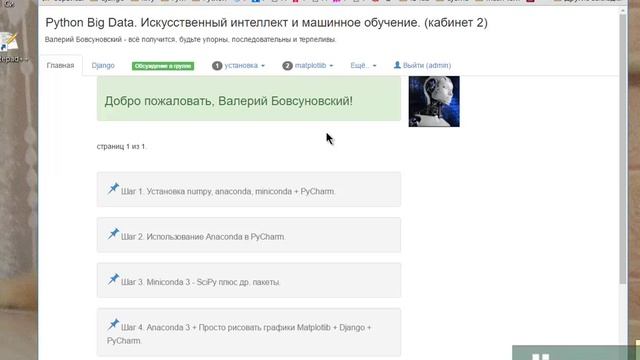Click the pin icon of Шаг 4
Viewport: 640px width, 360px height.
click(x=113, y=324)
